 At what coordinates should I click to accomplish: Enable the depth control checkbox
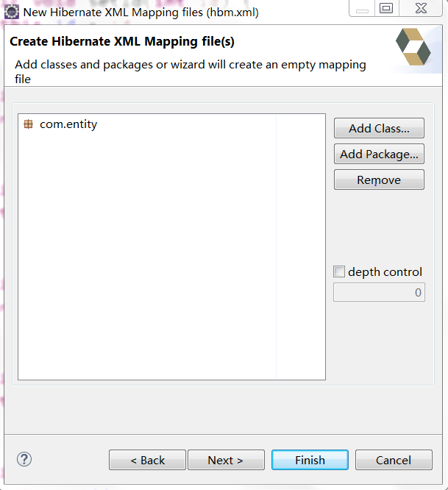[x=339, y=271]
